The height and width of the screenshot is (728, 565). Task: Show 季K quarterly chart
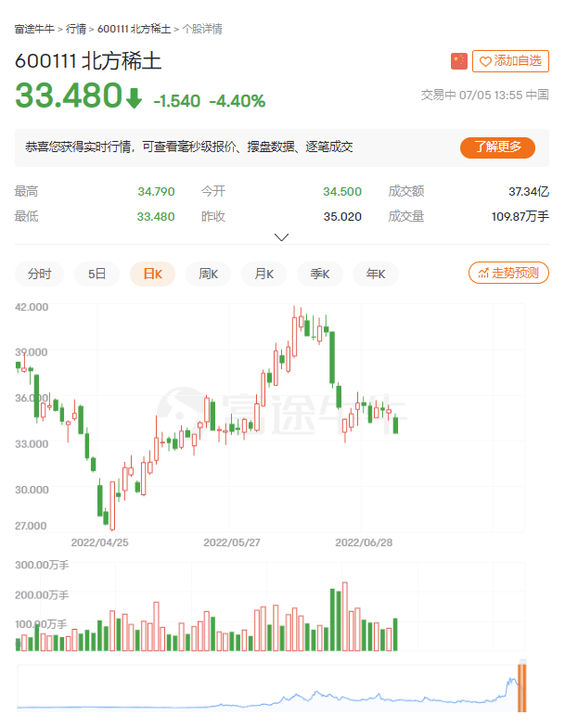[x=319, y=274]
